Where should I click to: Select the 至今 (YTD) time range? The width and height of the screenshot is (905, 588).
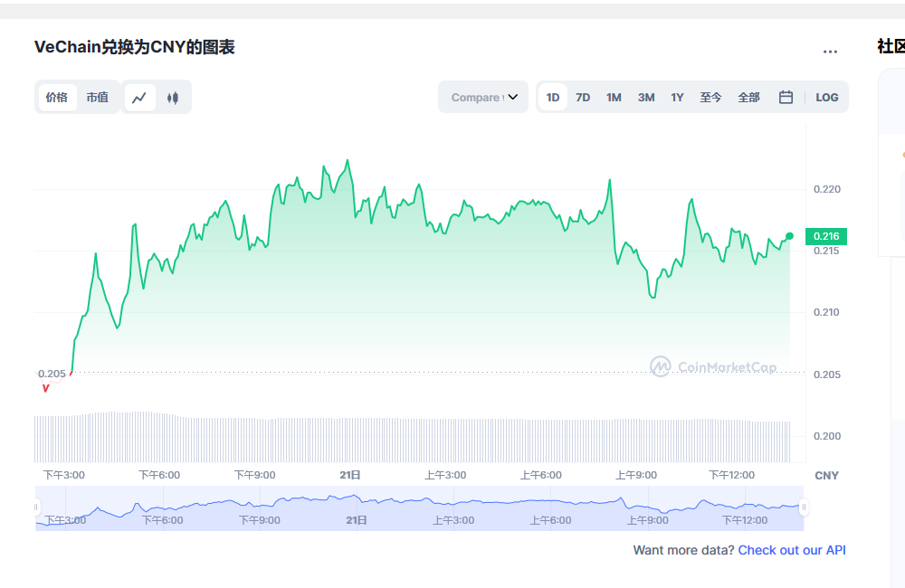[x=710, y=97]
